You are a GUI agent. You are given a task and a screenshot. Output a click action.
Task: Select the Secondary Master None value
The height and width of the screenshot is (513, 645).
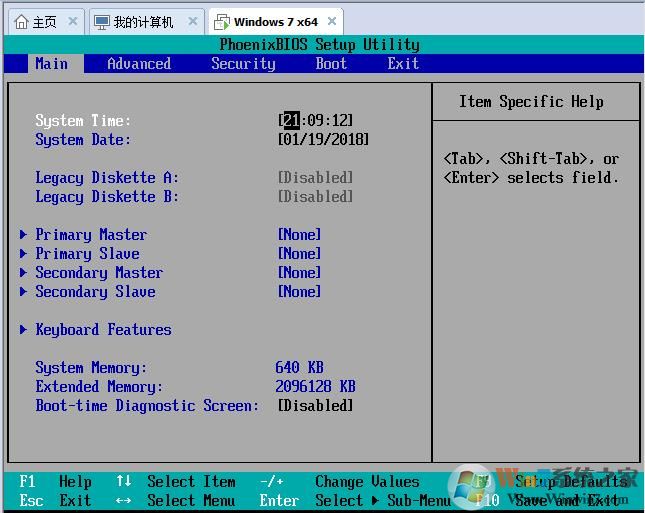click(300, 273)
